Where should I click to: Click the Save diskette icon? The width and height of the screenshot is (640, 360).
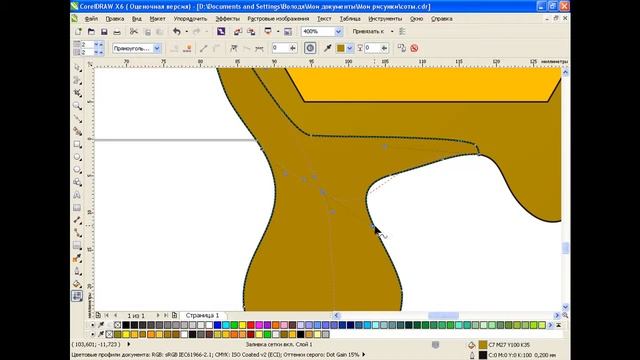point(104,31)
